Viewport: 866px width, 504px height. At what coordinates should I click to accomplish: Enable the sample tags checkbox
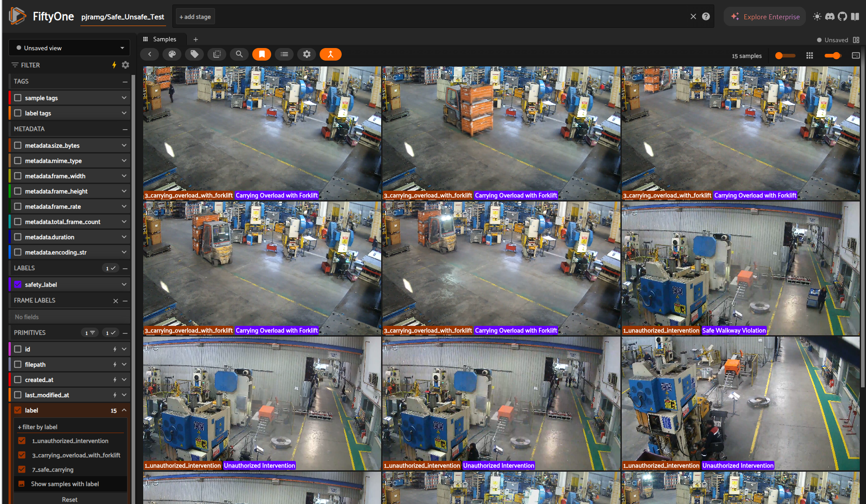[x=18, y=97]
